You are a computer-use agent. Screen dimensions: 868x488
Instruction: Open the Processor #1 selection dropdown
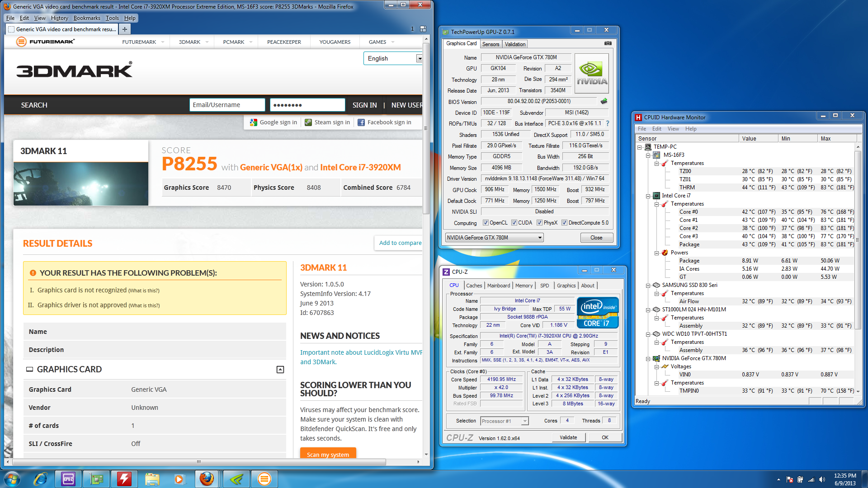coord(504,421)
